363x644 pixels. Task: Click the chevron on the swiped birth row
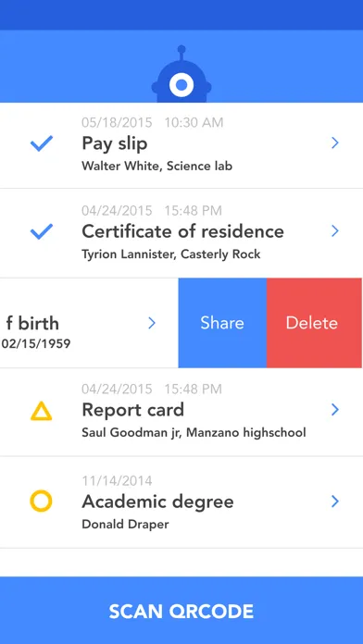pyautogui.click(x=152, y=323)
